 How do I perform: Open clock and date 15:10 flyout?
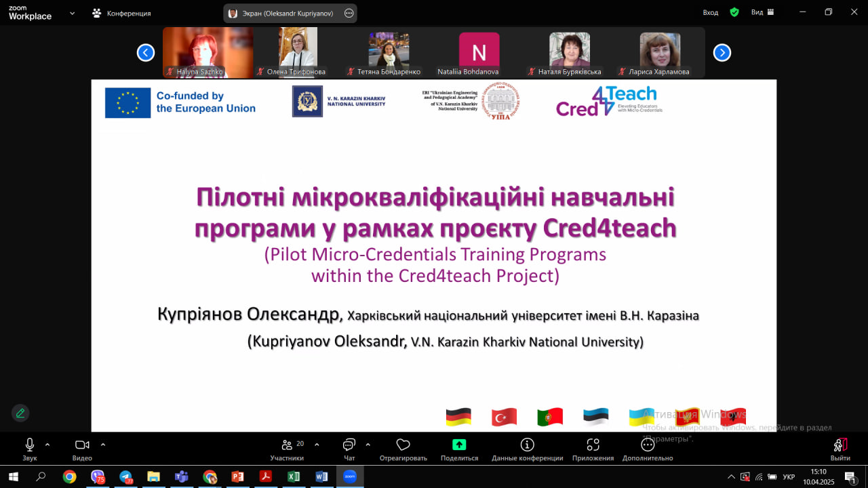tap(818, 476)
